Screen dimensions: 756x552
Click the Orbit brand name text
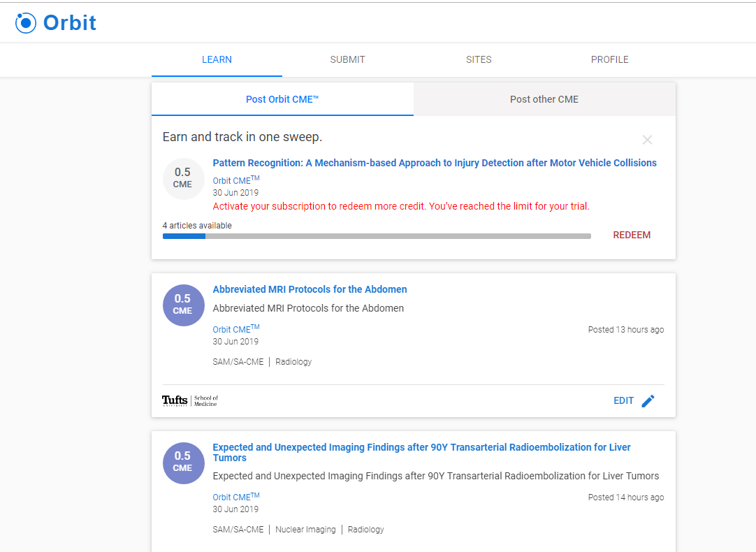[x=70, y=22]
